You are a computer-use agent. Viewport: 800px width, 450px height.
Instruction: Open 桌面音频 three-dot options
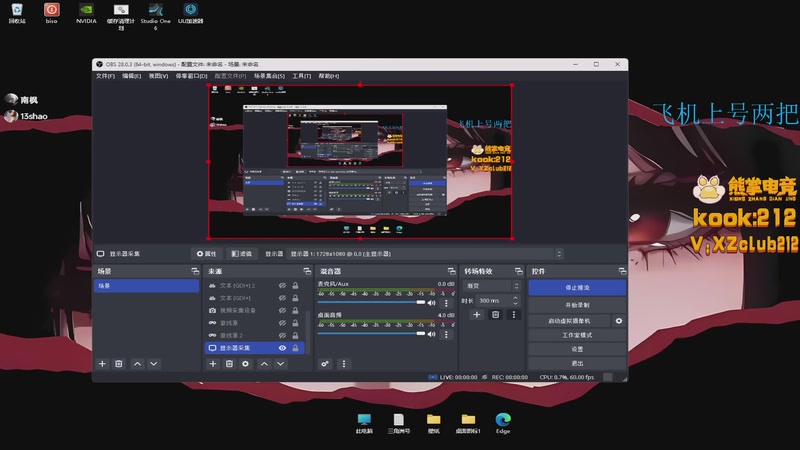[446, 334]
